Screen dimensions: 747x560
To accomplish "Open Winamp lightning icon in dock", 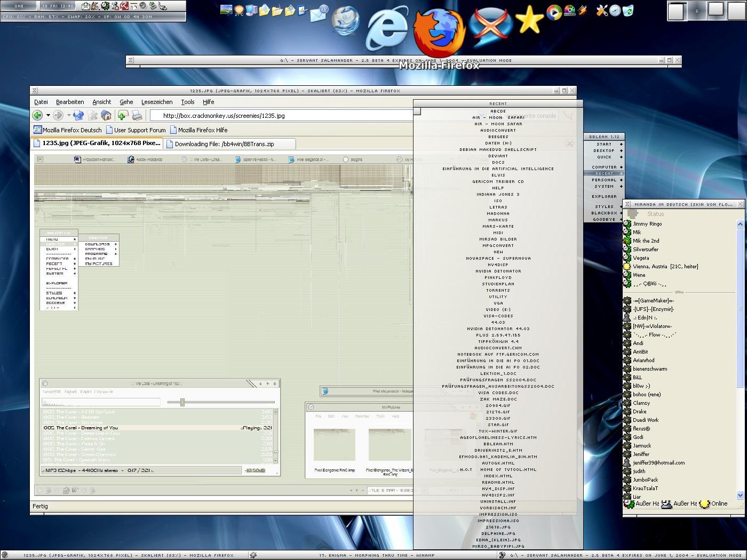I will 583,11.
